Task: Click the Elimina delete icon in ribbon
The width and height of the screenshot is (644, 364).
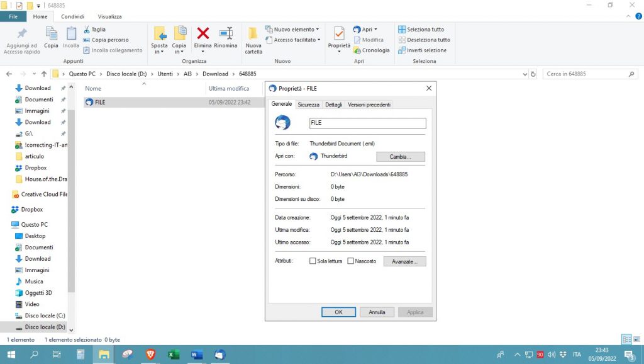Action: click(203, 34)
